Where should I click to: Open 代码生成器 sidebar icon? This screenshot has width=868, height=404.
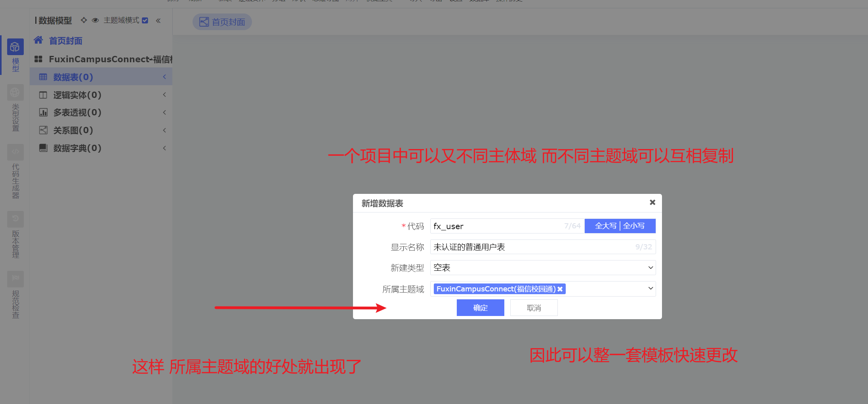tap(15, 152)
